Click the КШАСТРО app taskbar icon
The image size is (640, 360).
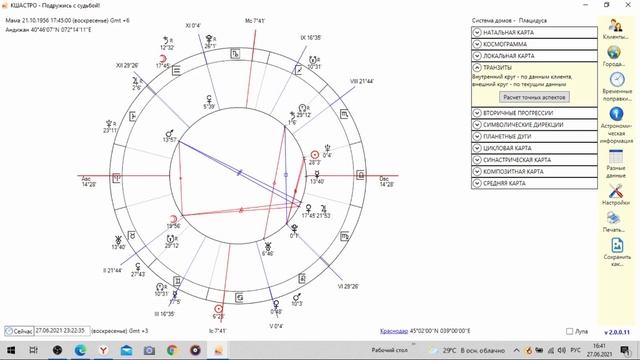218,350
